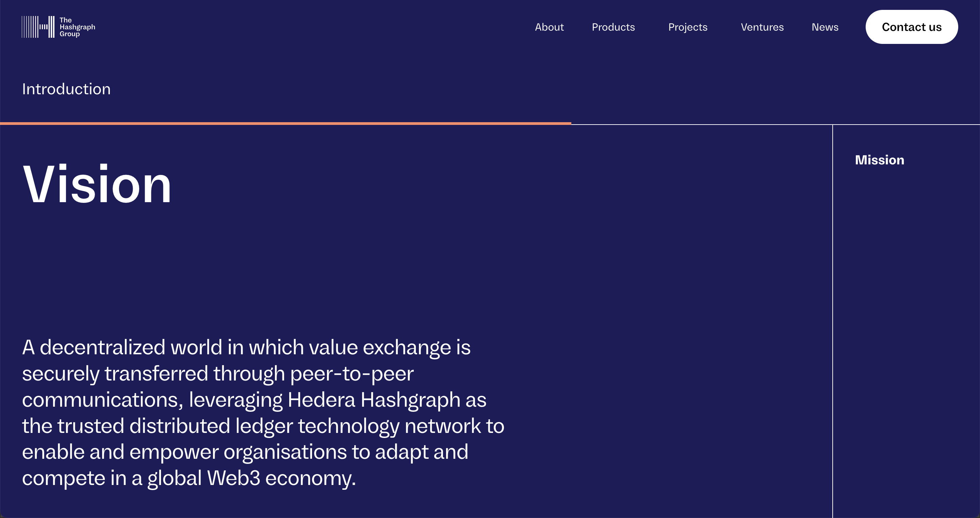The height and width of the screenshot is (518, 980).
Task: Navigate to the News page
Action: 825,27
